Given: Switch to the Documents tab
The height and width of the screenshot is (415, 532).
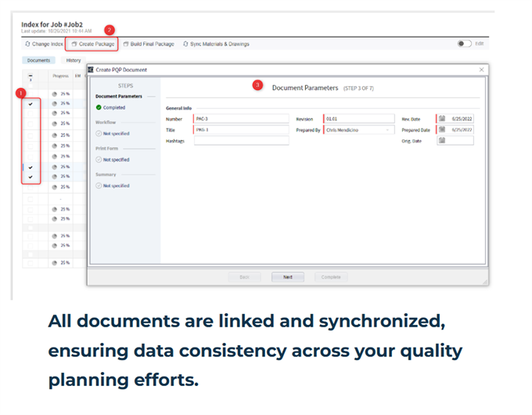Looking at the screenshot, I should point(38,60).
